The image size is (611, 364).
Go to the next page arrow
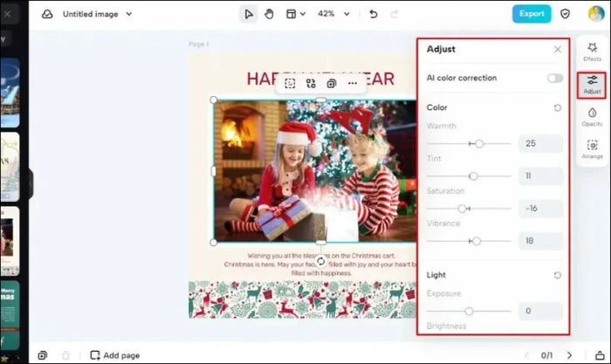click(x=569, y=355)
